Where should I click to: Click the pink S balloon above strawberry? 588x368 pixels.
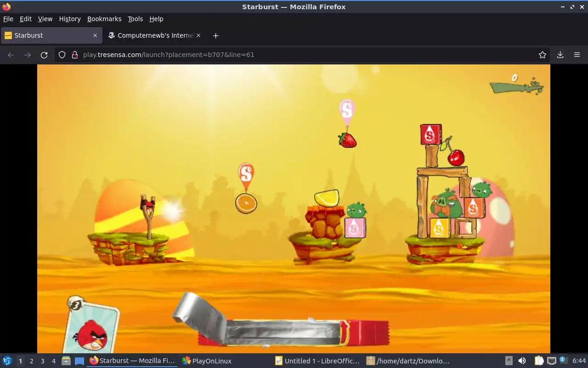pos(347,112)
